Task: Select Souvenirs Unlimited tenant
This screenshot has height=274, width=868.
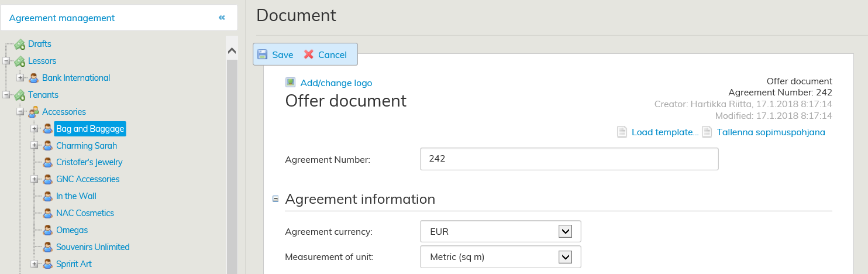Action: (92, 247)
